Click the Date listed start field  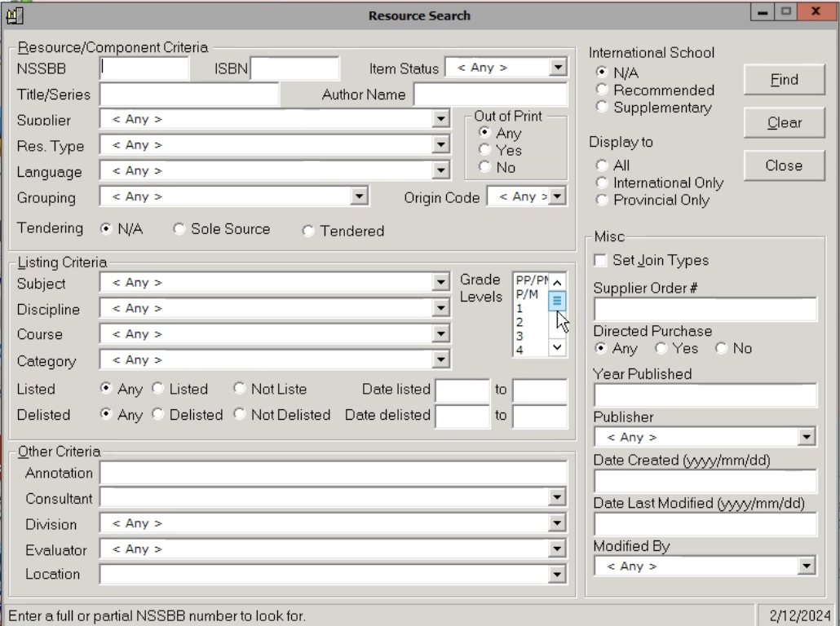[463, 390]
